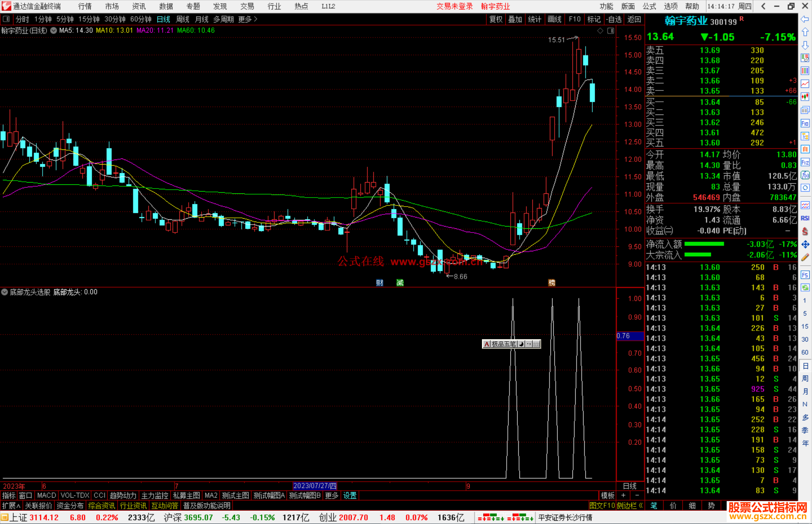This screenshot has height=524, width=812.
Task: Open the f(x) formula icon in sidebar
Action: click(x=805, y=175)
